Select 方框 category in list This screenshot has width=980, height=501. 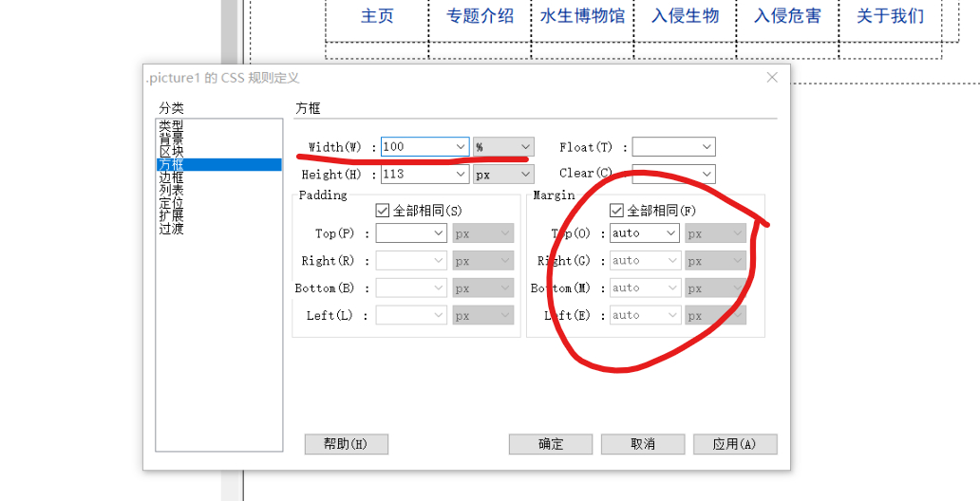(x=218, y=164)
